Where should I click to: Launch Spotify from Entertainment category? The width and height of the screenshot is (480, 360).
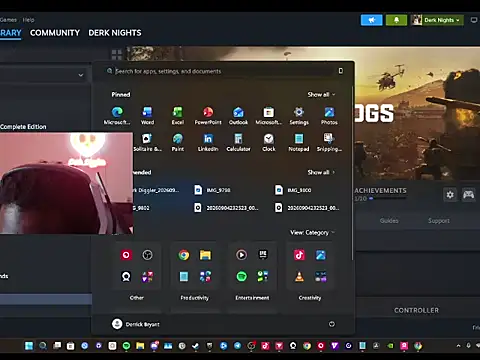click(242, 276)
